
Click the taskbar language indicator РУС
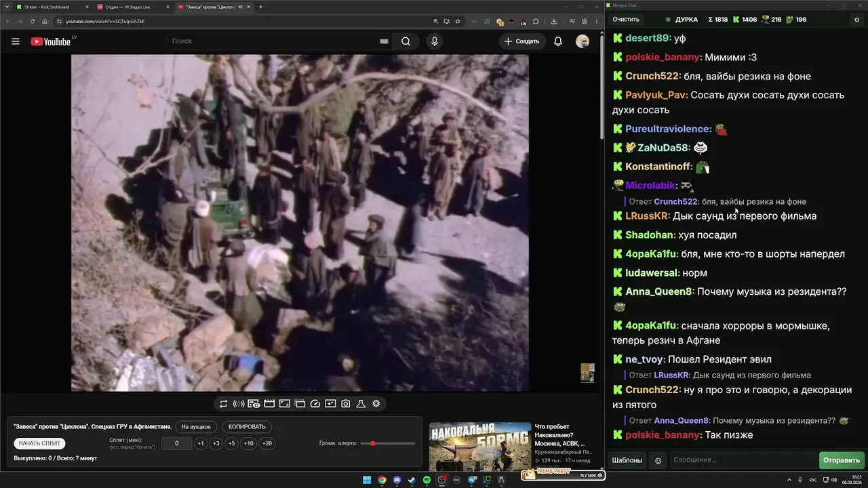click(x=813, y=480)
